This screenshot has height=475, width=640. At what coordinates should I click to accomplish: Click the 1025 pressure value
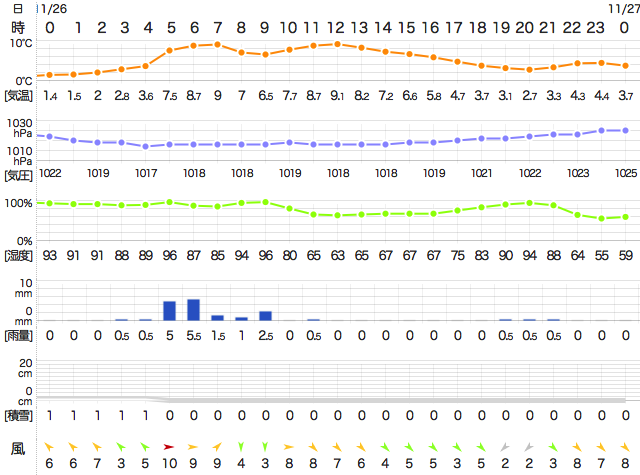pos(625,173)
